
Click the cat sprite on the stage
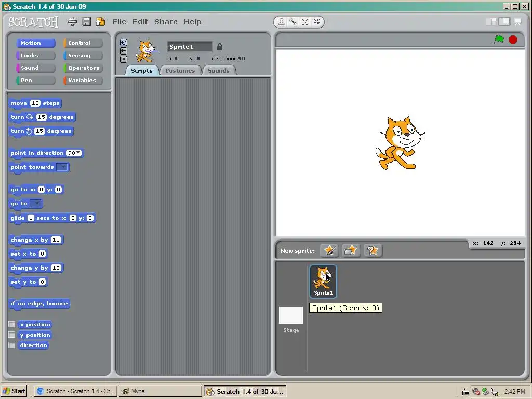click(400, 143)
